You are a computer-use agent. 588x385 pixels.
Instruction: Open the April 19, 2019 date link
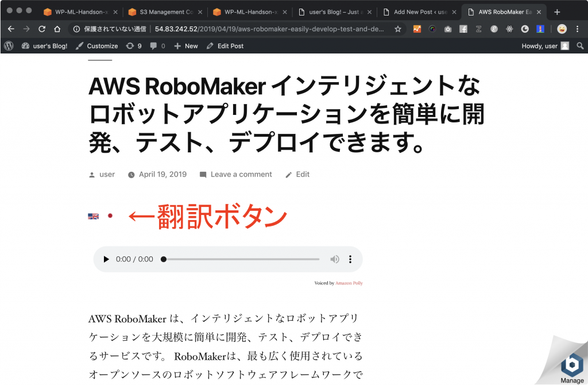click(x=163, y=175)
